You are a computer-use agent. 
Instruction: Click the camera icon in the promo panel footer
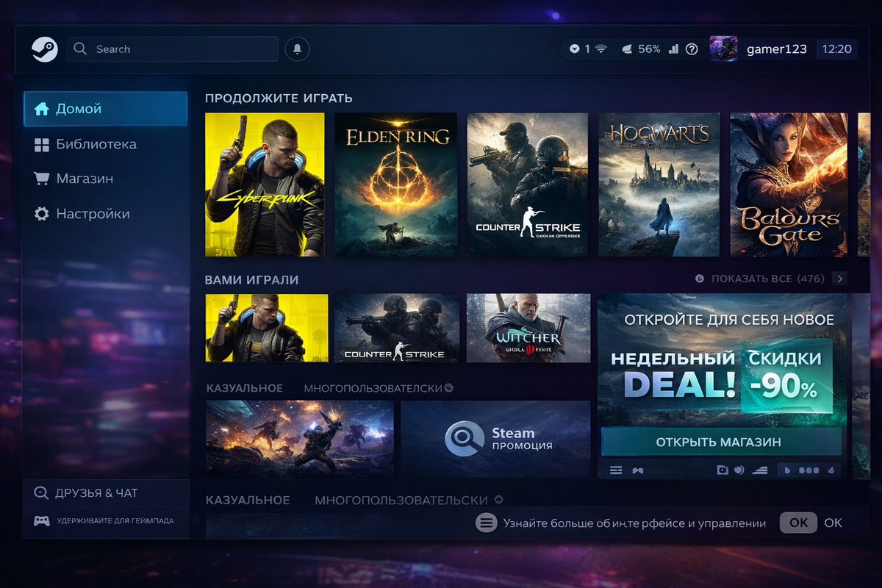point(723,470)
